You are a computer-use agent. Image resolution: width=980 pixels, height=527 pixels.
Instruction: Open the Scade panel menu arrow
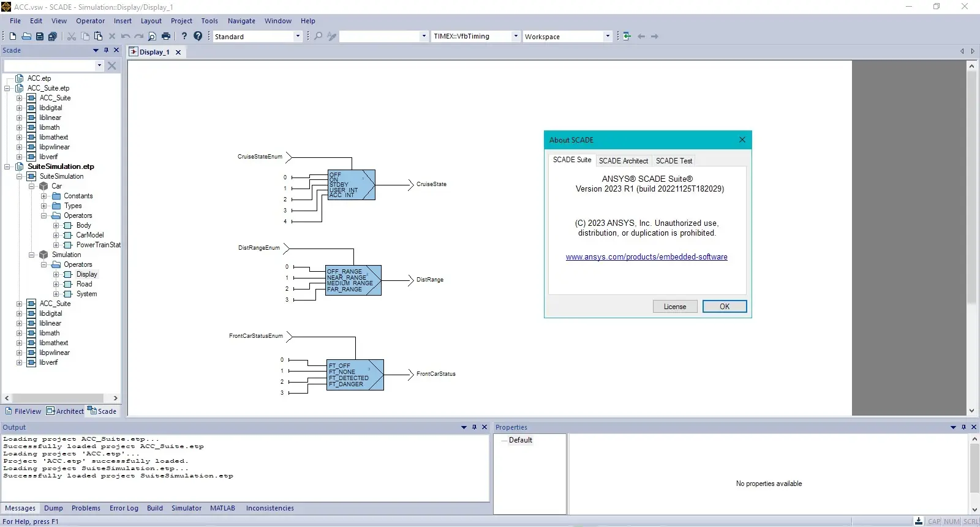96,50
